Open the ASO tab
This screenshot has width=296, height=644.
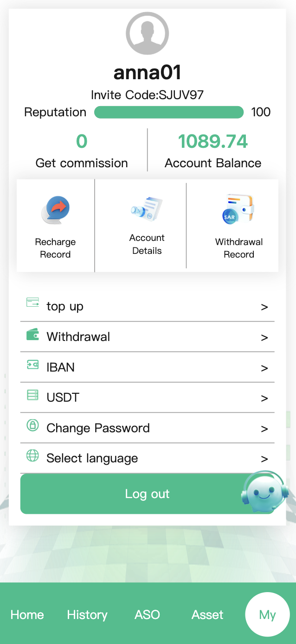[x=147, y=615]
